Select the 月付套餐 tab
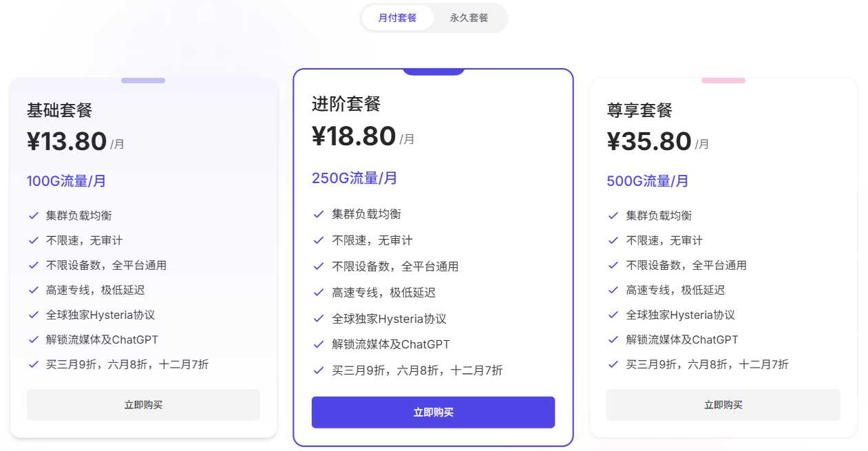 pos(398,18)
